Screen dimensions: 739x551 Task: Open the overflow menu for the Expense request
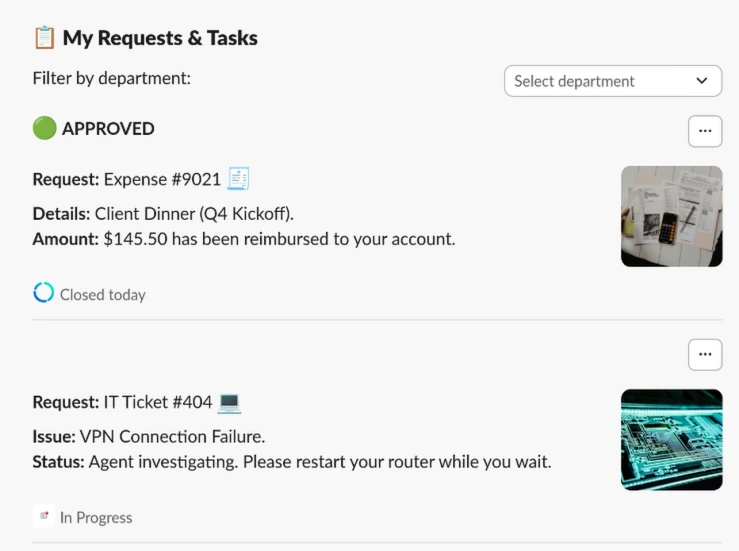click(705, 131)
